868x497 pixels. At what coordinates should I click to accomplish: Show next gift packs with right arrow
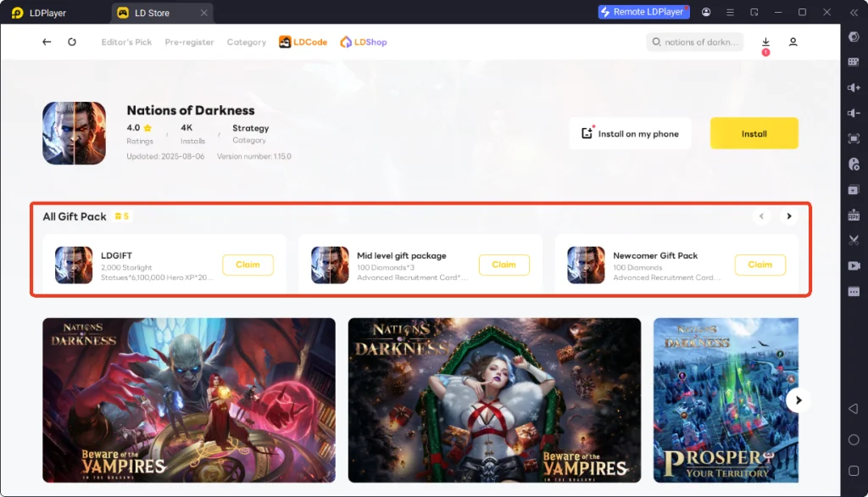tap(789, 216)
